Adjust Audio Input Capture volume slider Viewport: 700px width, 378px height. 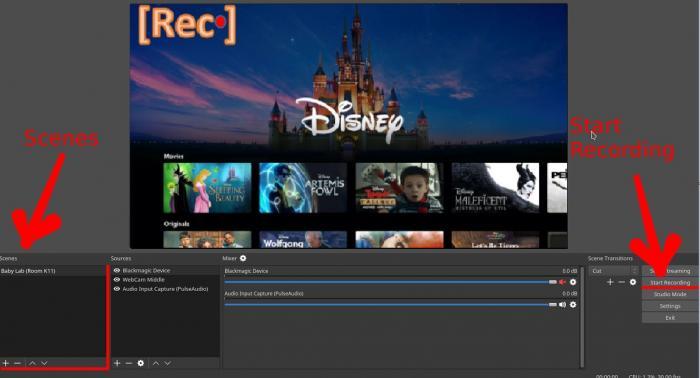391,305
